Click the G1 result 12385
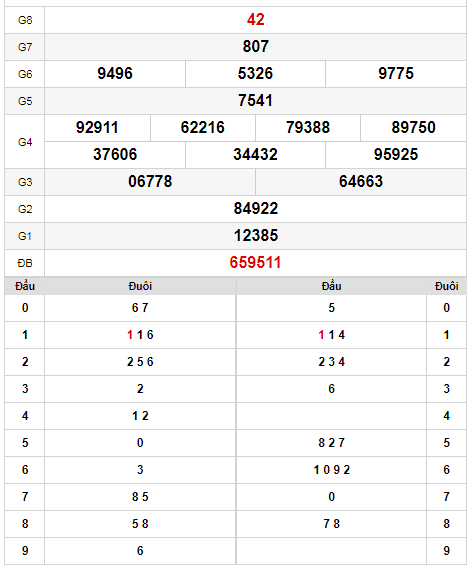 pyautogui.click(x=255, y=235)
